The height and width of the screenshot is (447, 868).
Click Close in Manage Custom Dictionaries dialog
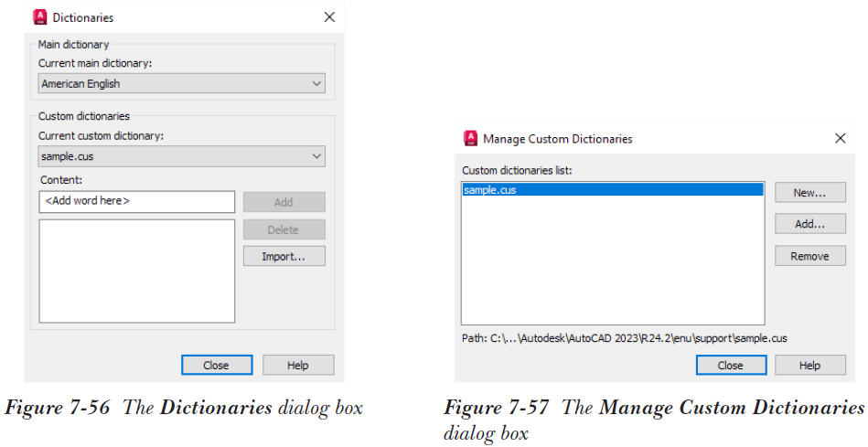[731, 365]
